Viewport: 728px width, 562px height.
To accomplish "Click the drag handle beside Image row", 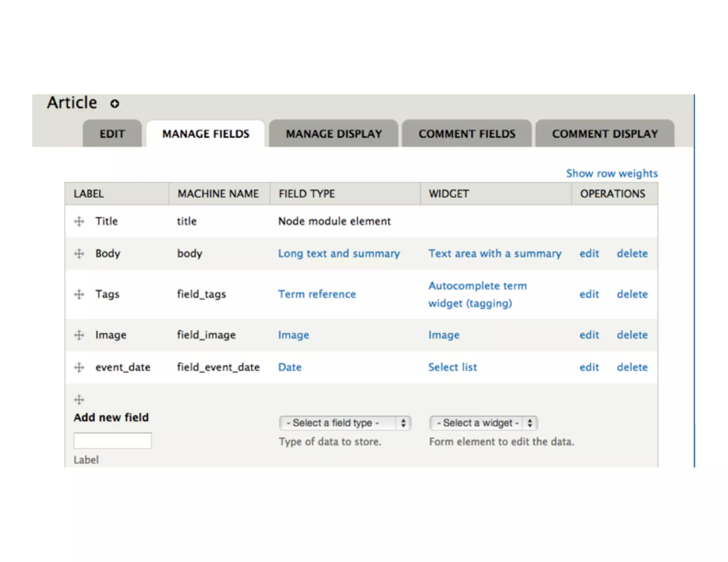I will 79,335.
